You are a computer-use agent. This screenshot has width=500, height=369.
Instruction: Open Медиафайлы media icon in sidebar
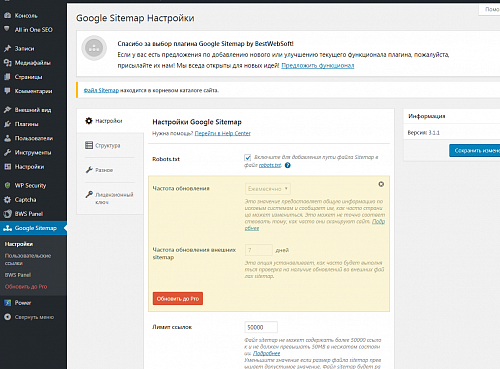point(7,63)
